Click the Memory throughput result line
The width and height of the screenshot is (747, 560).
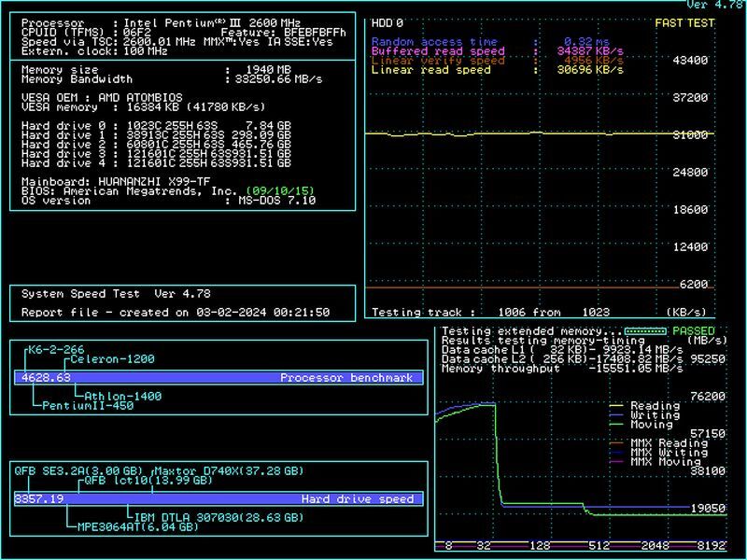562,369
